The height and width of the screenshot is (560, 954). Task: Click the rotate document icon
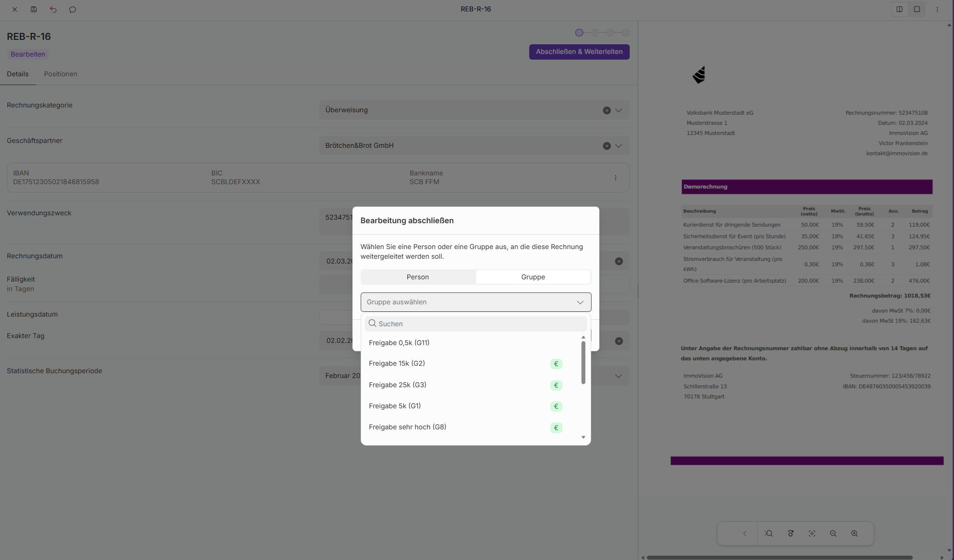[790, 533]
